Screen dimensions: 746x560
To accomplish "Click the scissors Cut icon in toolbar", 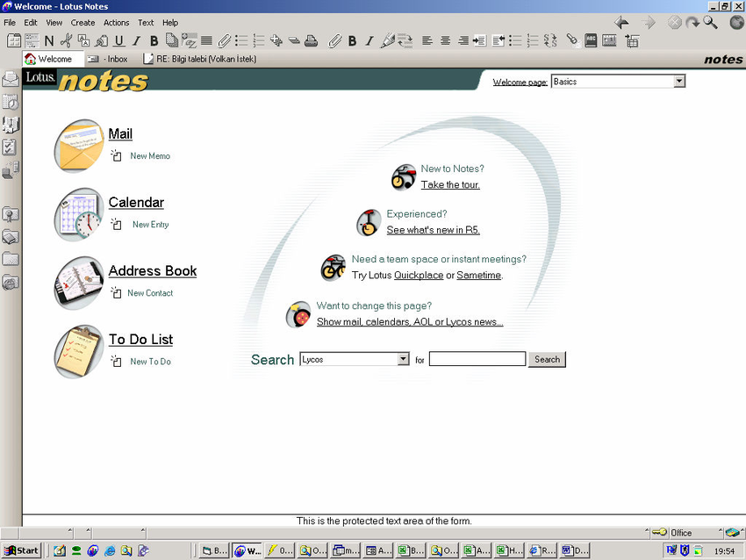I will (x=66, y=41).
